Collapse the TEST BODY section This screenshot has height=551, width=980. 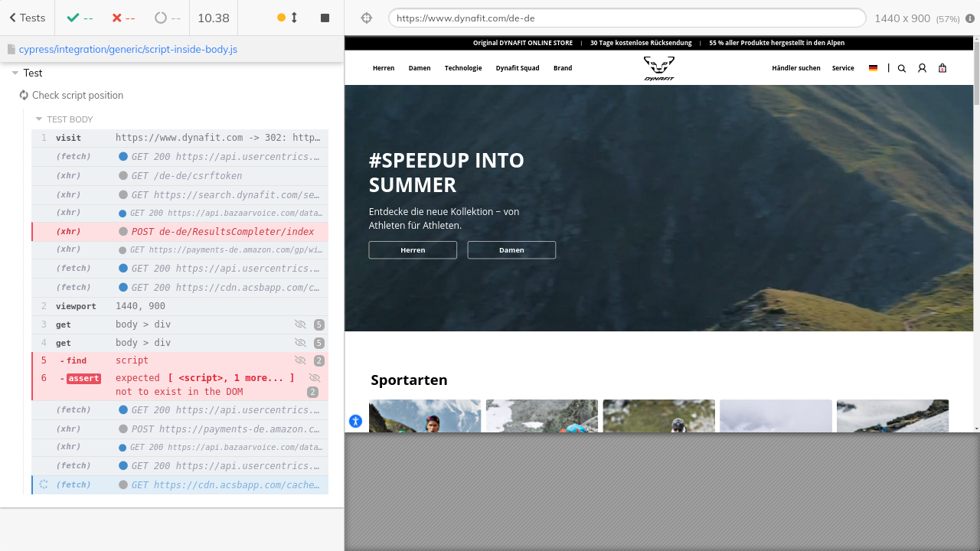[x=39, y=119]
